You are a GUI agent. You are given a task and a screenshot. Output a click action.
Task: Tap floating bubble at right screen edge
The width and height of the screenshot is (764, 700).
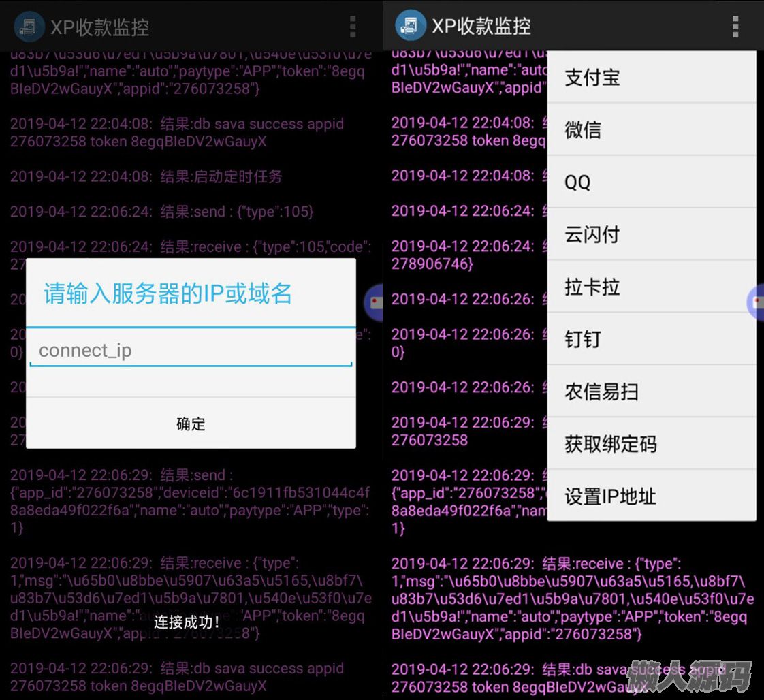[756, 302]
